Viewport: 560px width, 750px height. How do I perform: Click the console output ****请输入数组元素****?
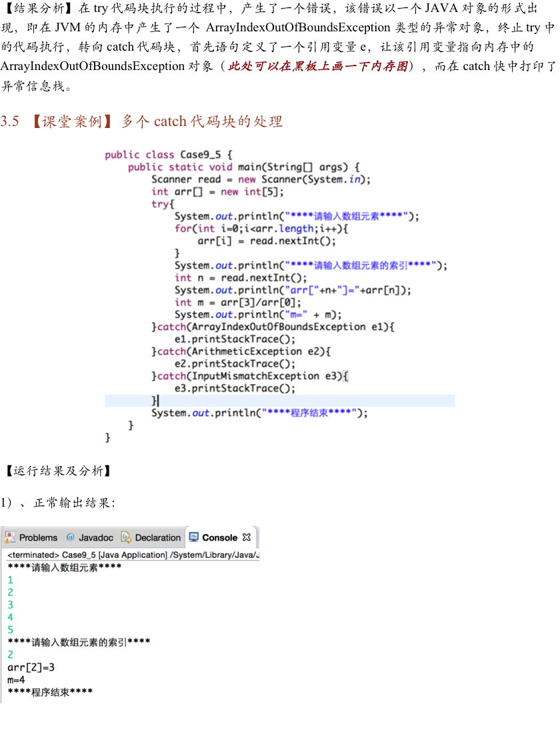coord(65,567)
